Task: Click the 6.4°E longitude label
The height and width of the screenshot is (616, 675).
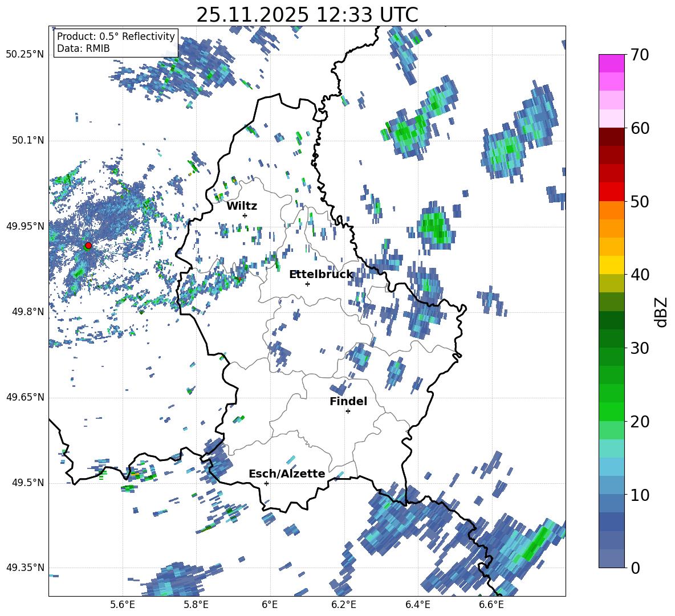Action: pos(417,605)
